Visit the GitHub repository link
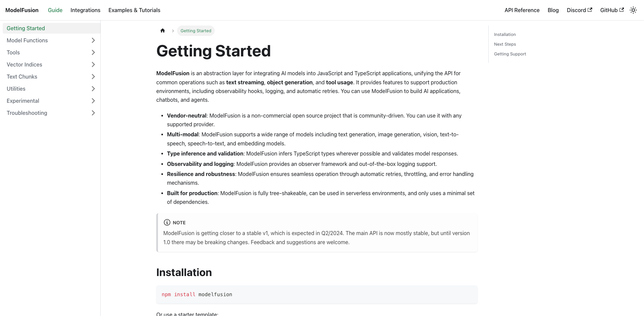This screenshot has height=316, width=644. (x=612, y=10)
